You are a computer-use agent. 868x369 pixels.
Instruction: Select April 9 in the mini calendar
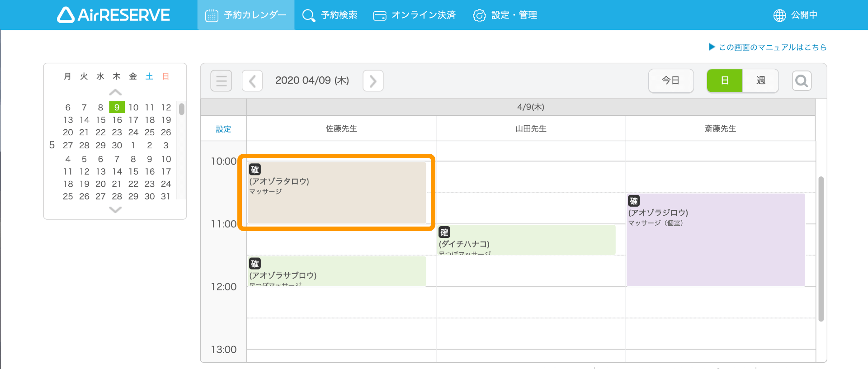(117, 107)
